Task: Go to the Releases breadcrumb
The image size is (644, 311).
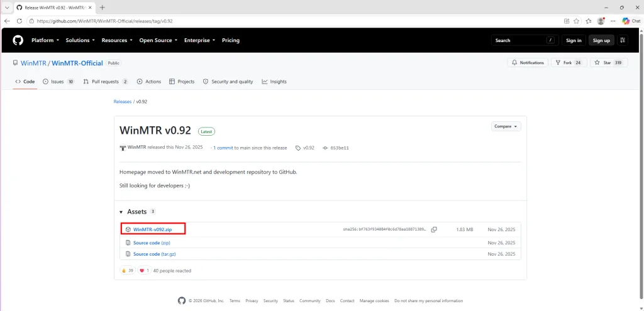Action: coord(123,101)
